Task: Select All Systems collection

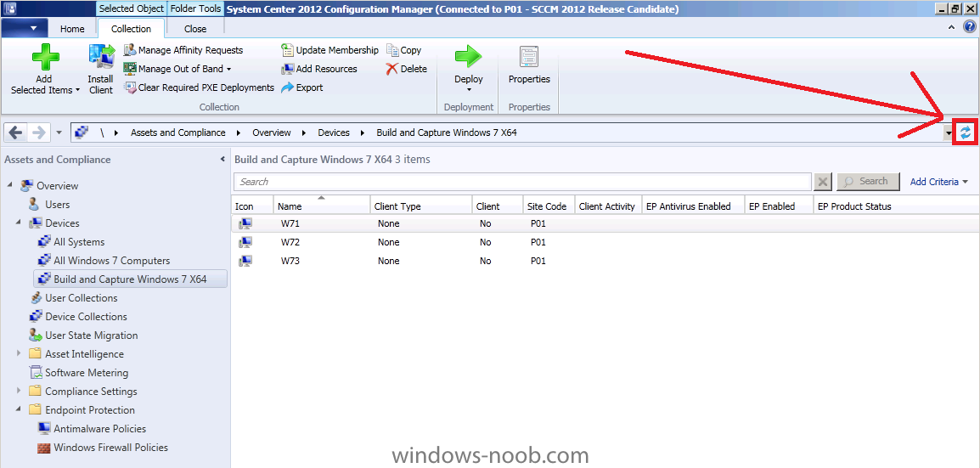Action: pyautogui.click(x=79, y=242)
